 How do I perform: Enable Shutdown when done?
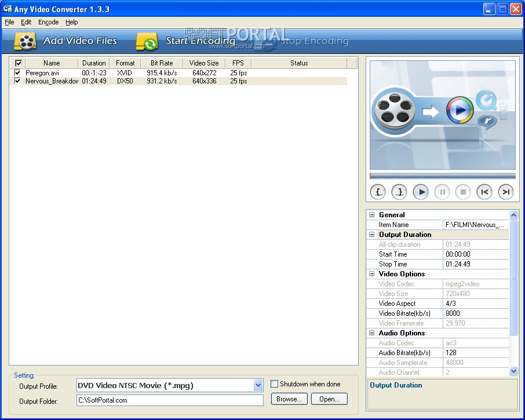coord(274,384)
